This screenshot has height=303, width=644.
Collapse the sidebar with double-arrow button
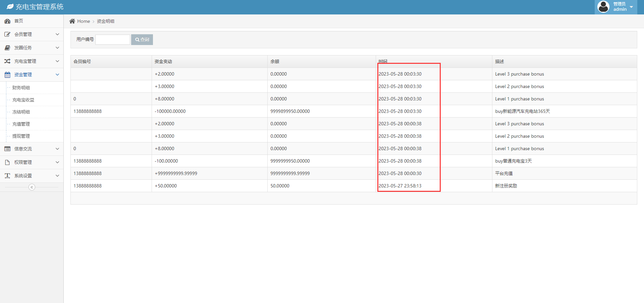coord(32,187)
